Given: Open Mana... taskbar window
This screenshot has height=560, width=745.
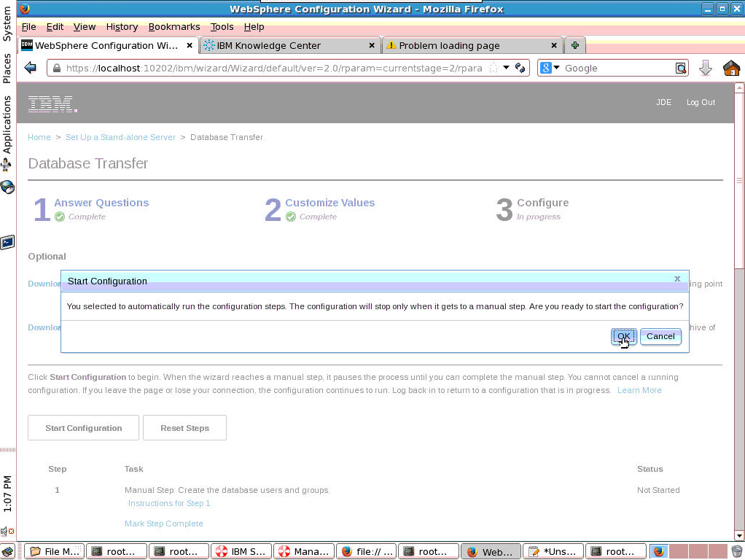Looking at the screenshot, I should tap(304, 551).
